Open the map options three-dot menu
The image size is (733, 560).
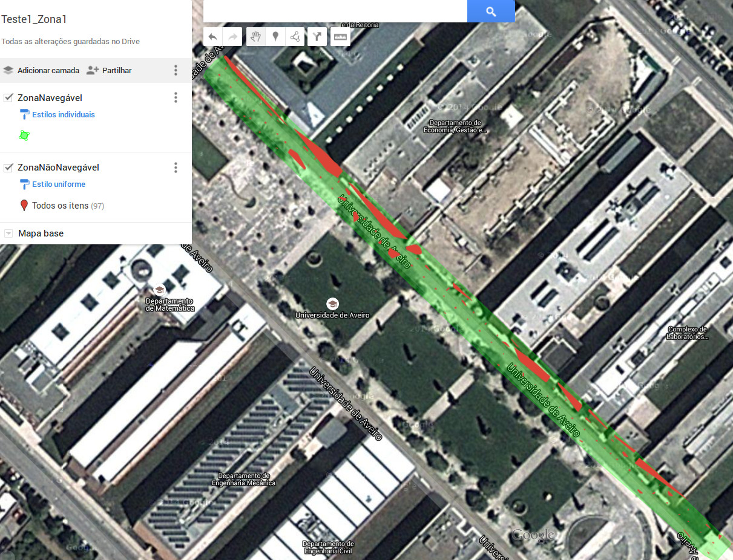click(176, 70)
